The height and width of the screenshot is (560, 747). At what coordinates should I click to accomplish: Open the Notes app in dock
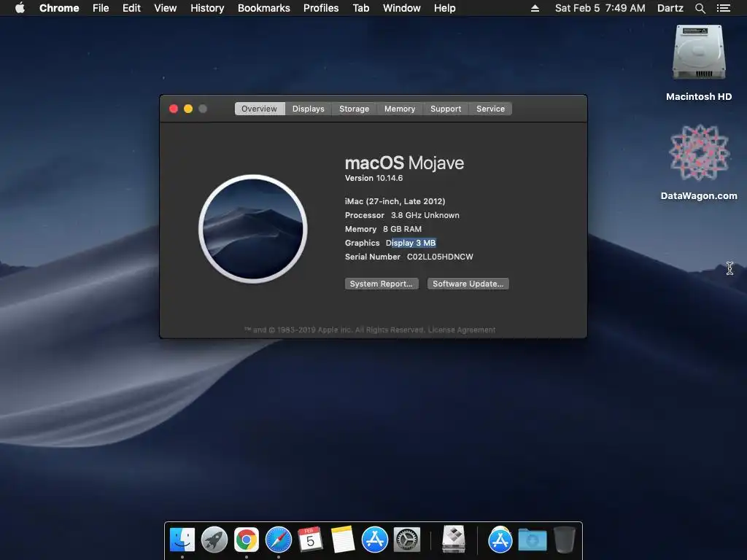[x=343, y=540]
